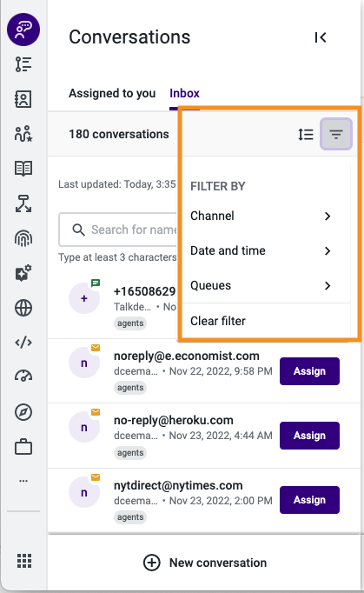Open the Conversations icon in sidebar
The height and width of the screenshot is (593, 364).
point(23,30)
